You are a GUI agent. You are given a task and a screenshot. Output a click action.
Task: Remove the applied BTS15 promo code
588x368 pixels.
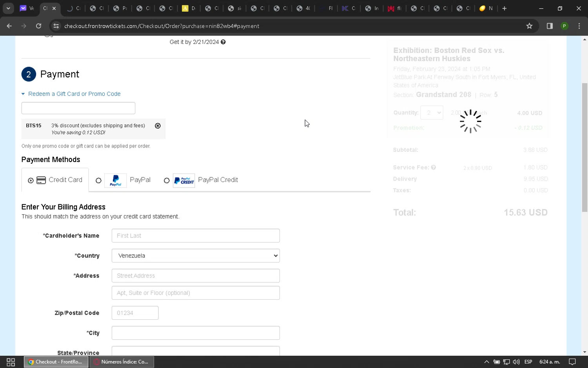point(158,126)
